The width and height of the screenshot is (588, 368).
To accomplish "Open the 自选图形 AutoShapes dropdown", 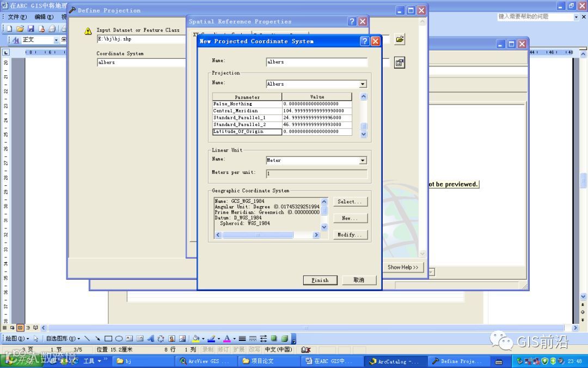I will pyautogui.click(x=63, y=339).
